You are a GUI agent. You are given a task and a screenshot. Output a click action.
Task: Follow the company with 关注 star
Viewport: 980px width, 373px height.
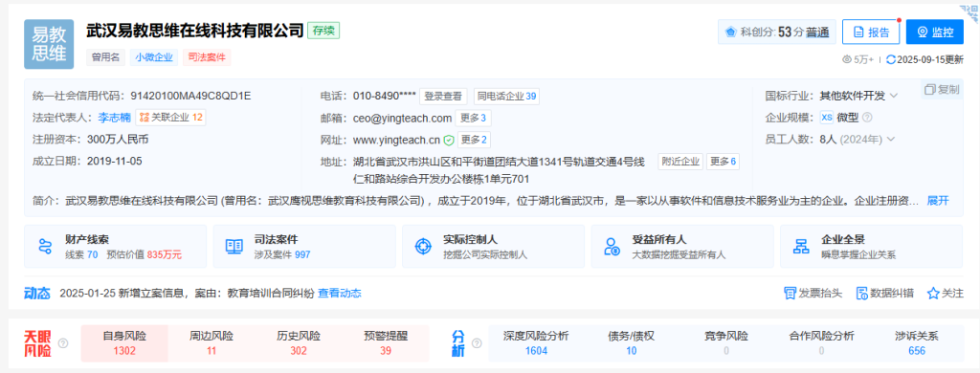point(946,293)
